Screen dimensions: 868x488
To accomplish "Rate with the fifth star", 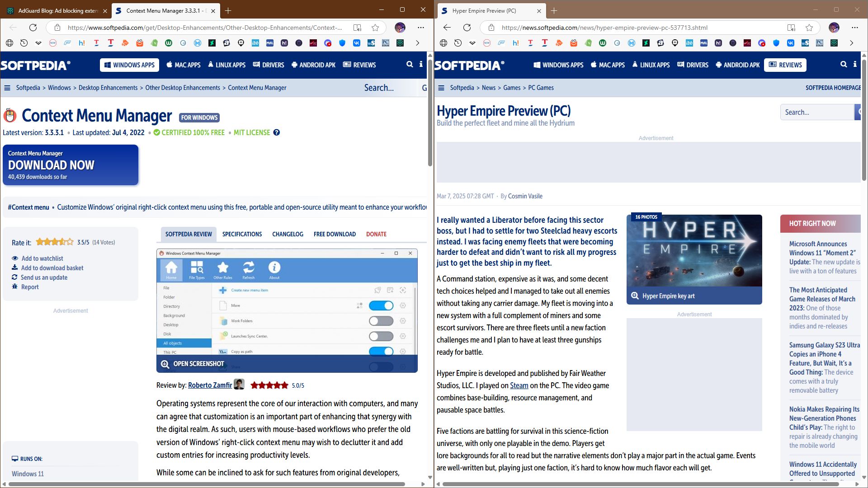I will 70,242.
